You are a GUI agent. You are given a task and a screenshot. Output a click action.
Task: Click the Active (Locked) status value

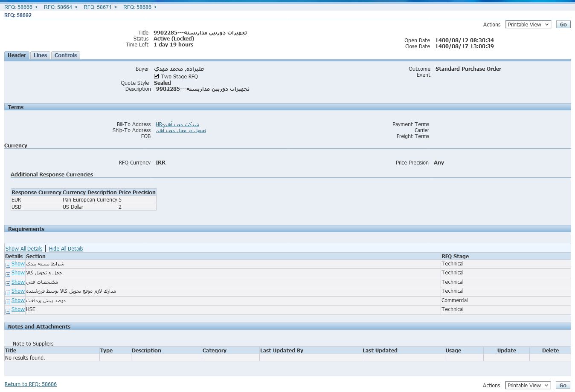[174, 39]
